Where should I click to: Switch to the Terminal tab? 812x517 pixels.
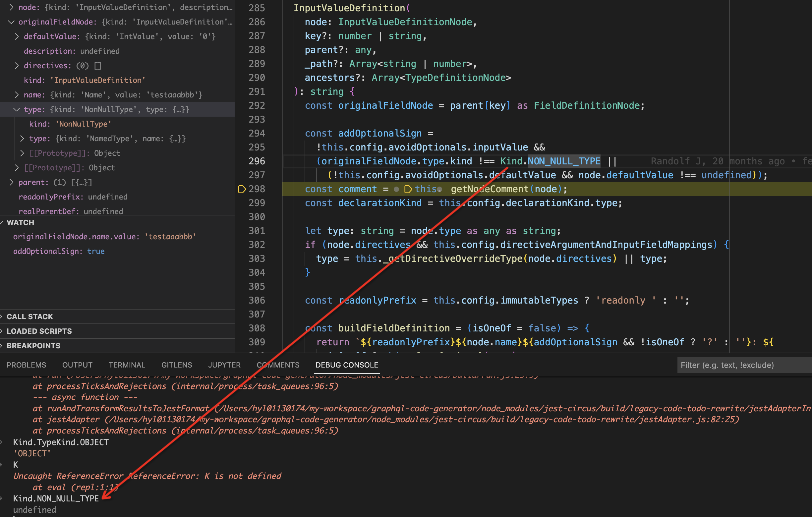point(127,365)
